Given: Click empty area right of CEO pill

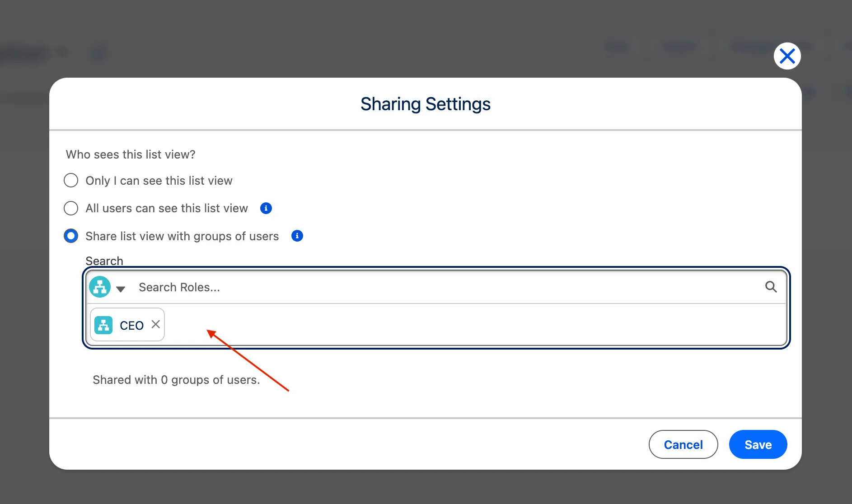Looking at the screenshot, I should pyautogui.click(x=452, y=325).
